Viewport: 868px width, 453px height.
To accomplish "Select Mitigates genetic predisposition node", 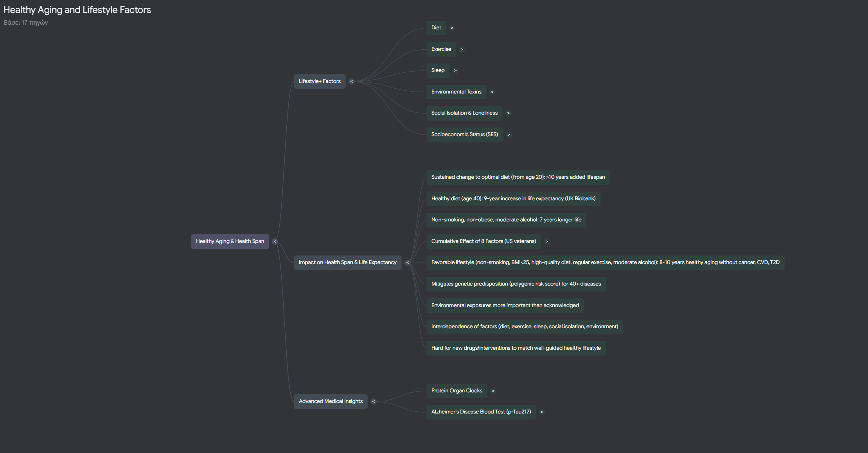I will click(x=516, y=284).
